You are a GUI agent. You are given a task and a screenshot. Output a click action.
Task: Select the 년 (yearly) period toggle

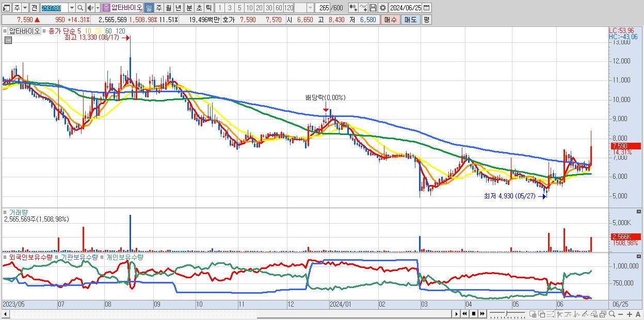click(x=178, y=8)
